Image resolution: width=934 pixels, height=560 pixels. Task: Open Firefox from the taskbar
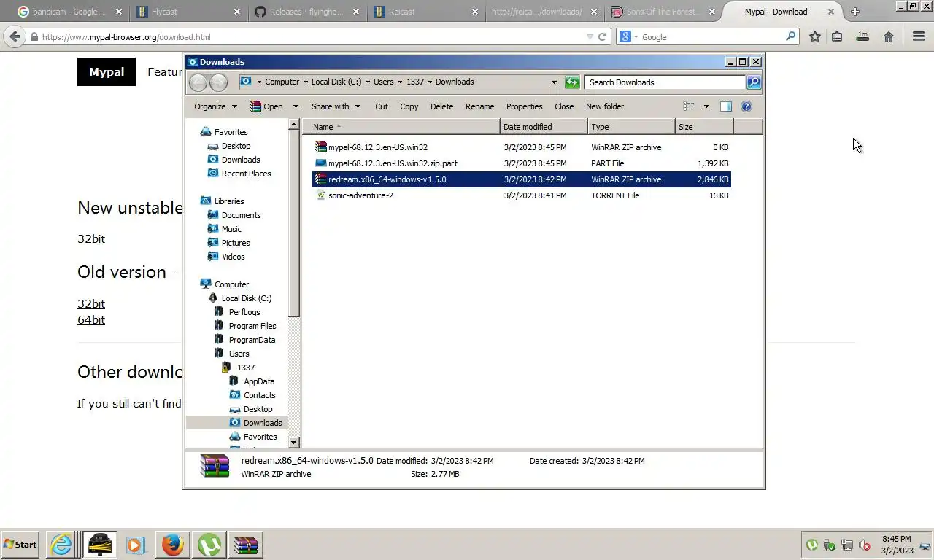coord(172,545)
